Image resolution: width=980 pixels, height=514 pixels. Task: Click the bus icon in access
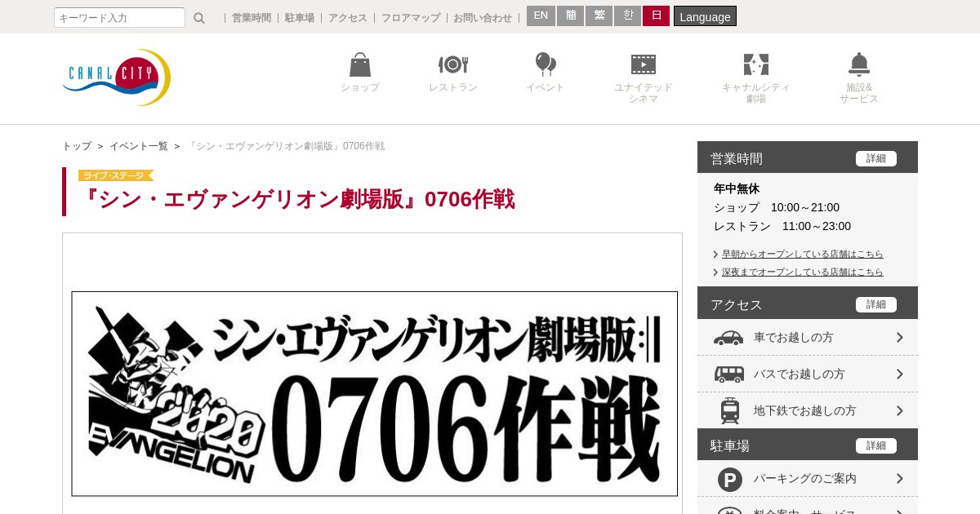728,374
